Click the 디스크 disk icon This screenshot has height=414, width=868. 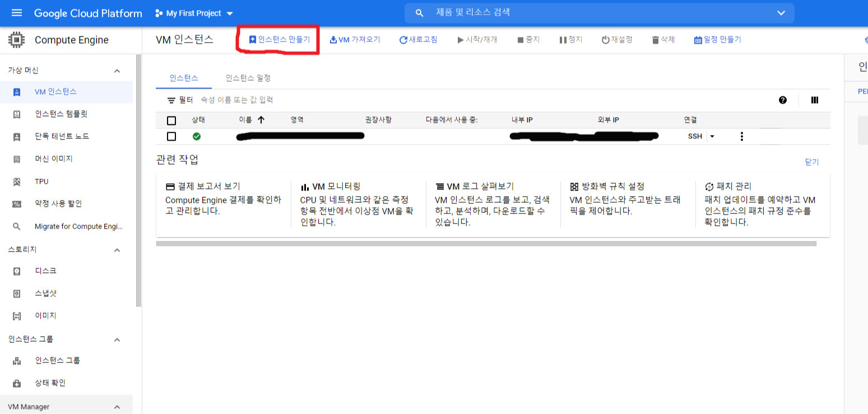point(17,271)
